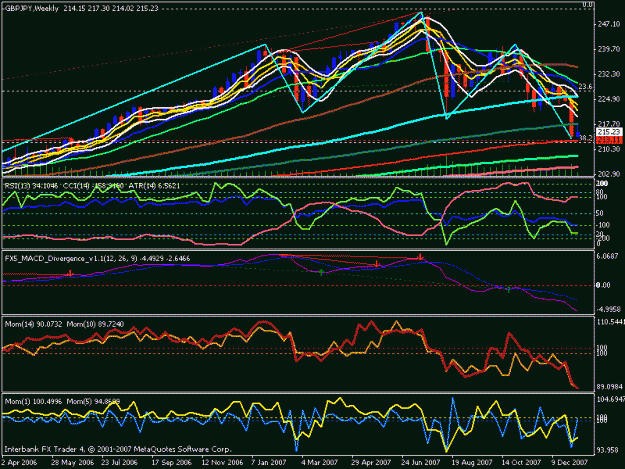Select the 6.0687 MACD scale value
Viewport: 625px width, 469px height.
click(x=607, y=256)
